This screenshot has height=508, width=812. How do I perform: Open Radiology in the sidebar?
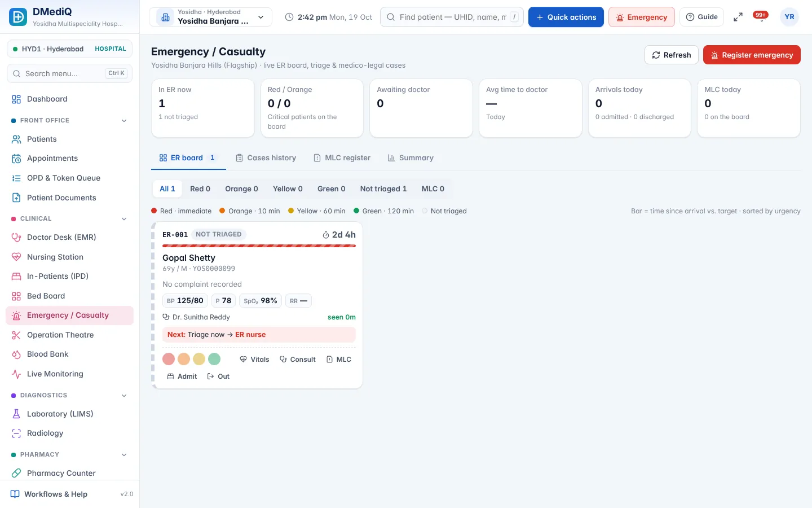coord(69,433)
